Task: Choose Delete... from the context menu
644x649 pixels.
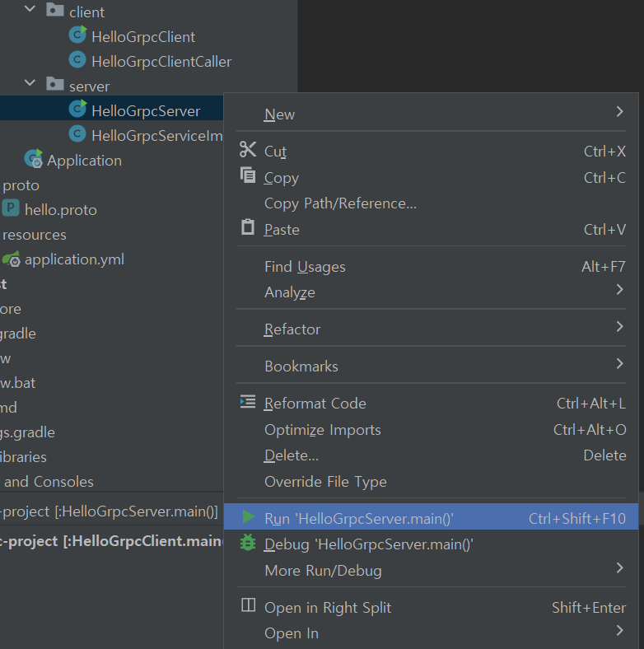Action: pos(431,455)
